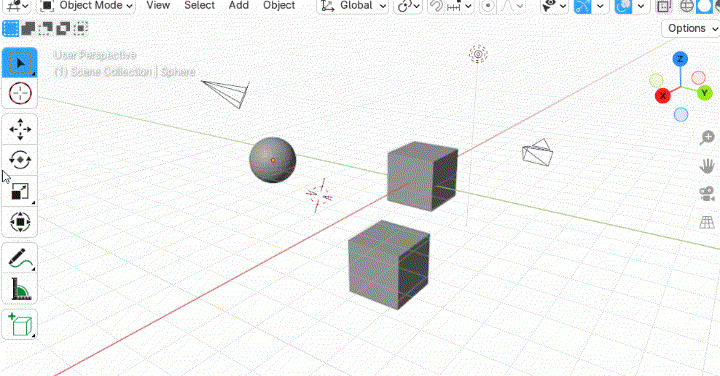Activate the Move tool
This screenshot has width=720, height=376.
point(20,129)
